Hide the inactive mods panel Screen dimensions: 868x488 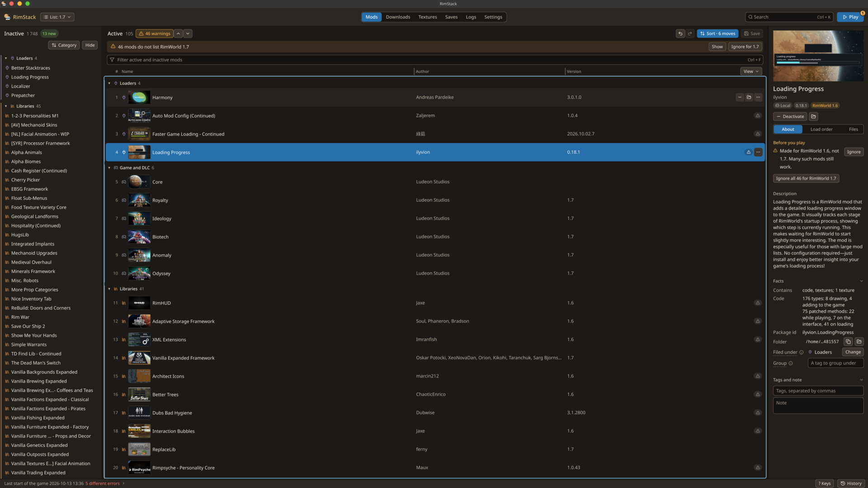pyautogui.click(x=90, y=45)
